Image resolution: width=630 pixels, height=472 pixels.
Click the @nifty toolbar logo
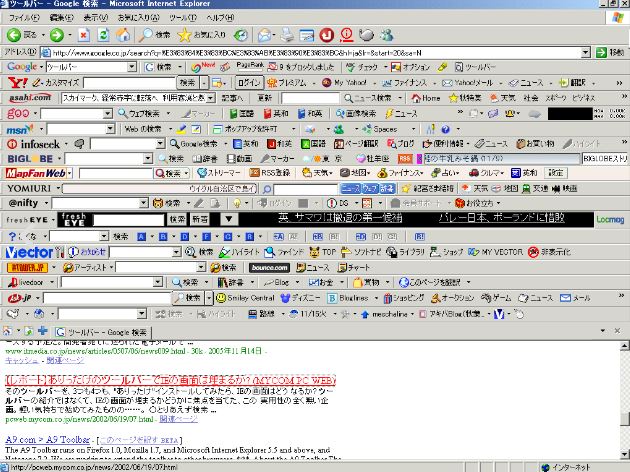point(23,203)
